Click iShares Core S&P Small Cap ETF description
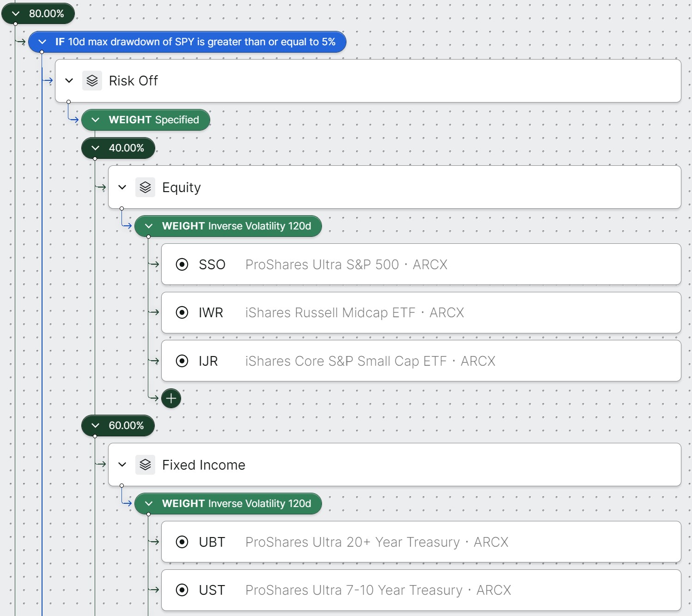This screenshot has width=692, height=616. tap(370, 361)
